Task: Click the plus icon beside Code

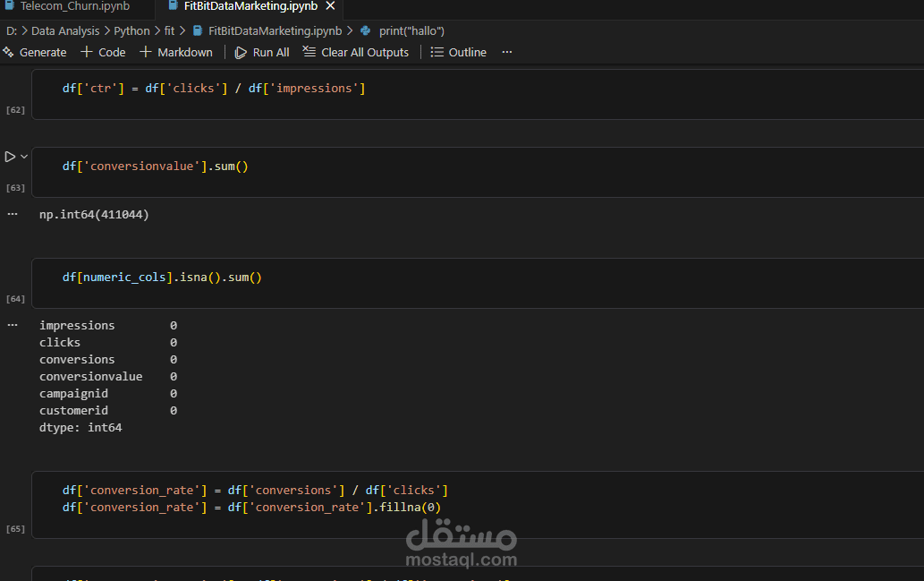Action: [x=87, y=52]
